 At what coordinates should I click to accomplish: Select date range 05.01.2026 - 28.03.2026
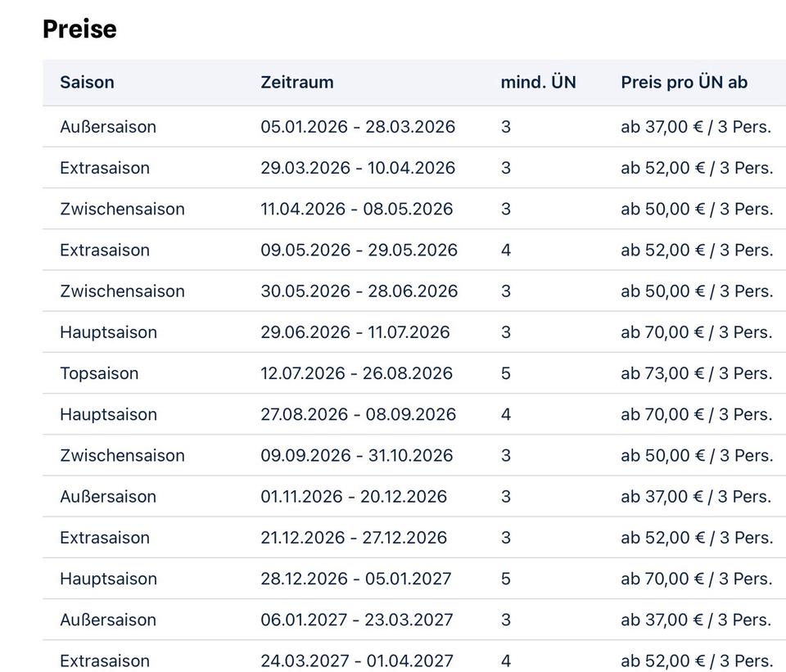tap(358, 127)
